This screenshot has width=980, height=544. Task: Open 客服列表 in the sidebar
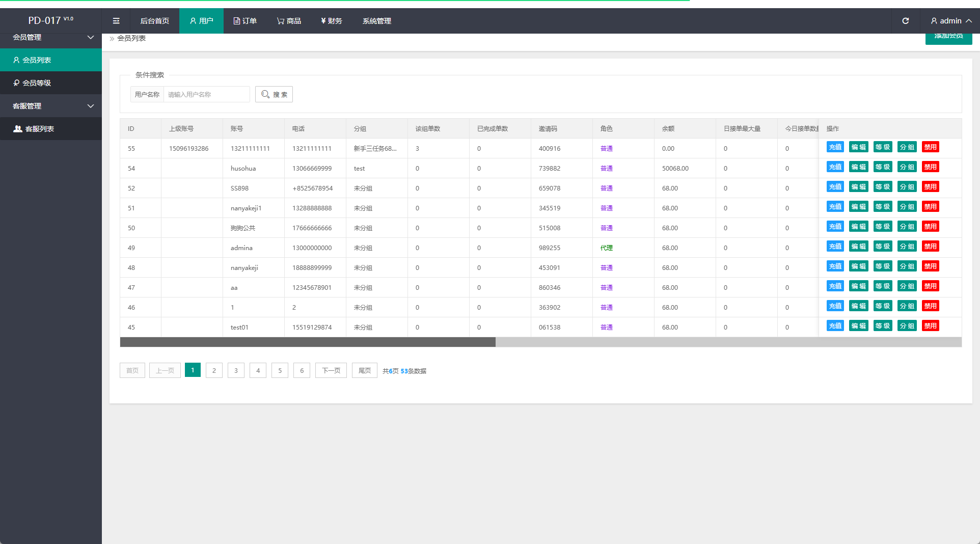[51, 129]
